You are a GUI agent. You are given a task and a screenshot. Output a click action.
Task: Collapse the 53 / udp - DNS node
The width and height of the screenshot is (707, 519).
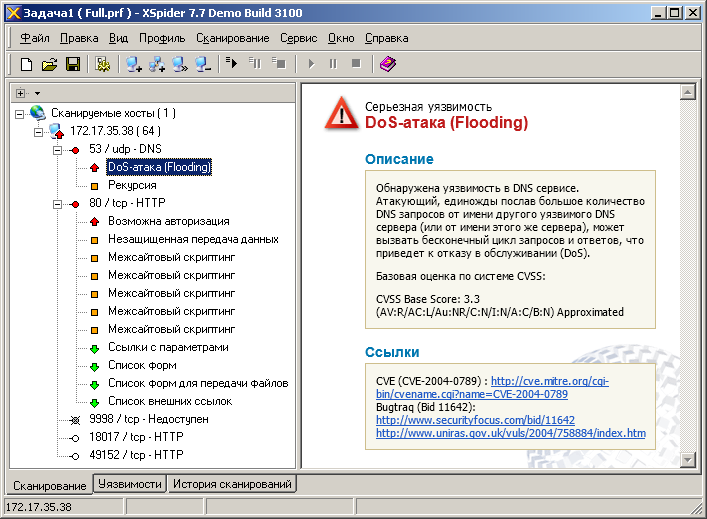click(58, 149)
